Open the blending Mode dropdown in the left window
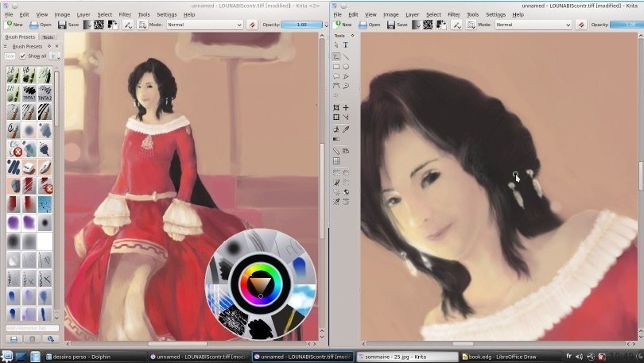The height and width of the screenshot is (363, 644). point(201,25)
